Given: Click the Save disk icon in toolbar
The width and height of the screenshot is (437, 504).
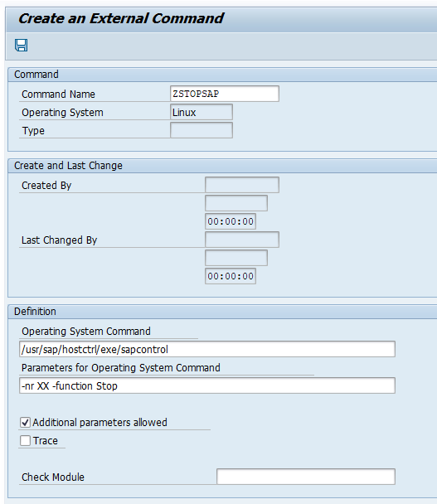Looking at the screenshot, I should 22,45.
